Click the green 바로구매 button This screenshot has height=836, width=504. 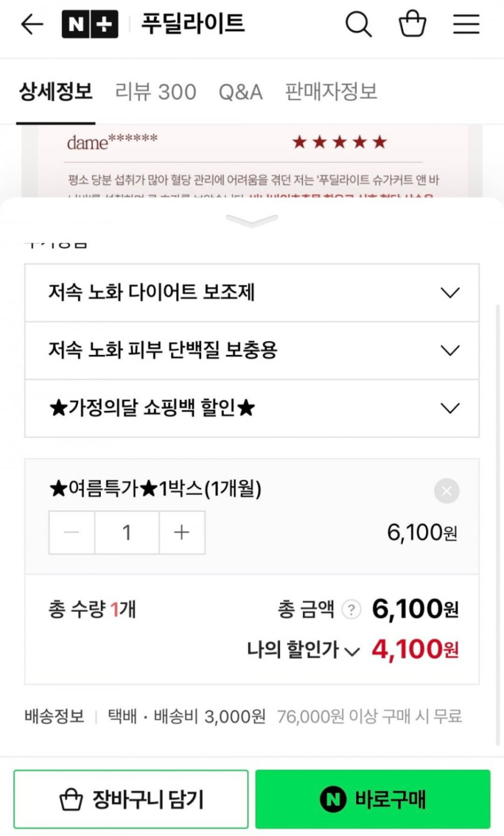pyautogui.click(x=372, y=799)
